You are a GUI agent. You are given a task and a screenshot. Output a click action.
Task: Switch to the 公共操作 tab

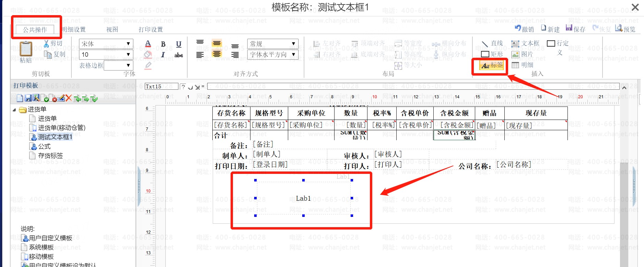35,30
